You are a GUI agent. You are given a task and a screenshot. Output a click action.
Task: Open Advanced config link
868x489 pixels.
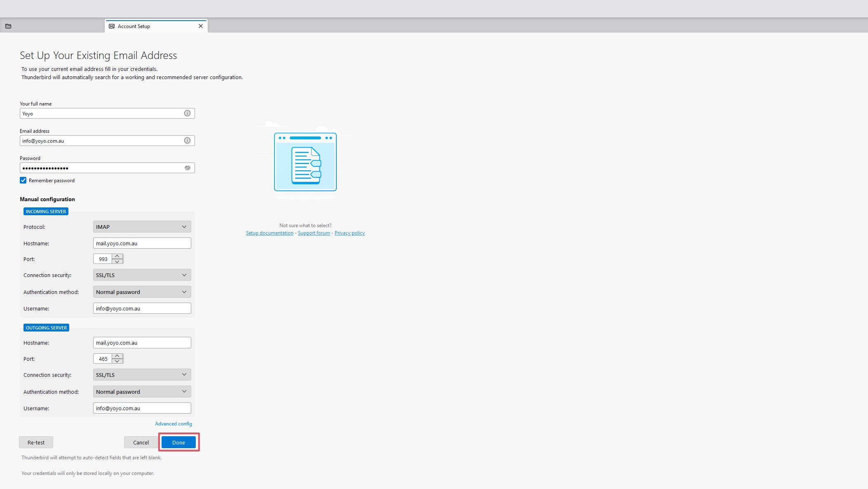pyautogui.click(x=174, y=424)
